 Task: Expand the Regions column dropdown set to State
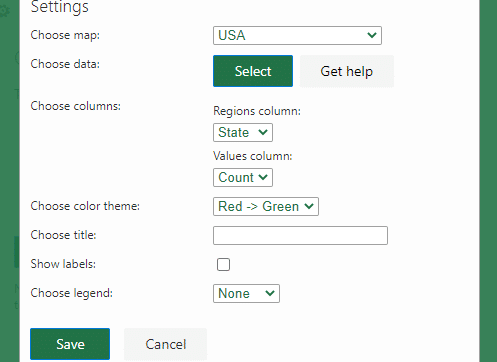pos(243,132)
